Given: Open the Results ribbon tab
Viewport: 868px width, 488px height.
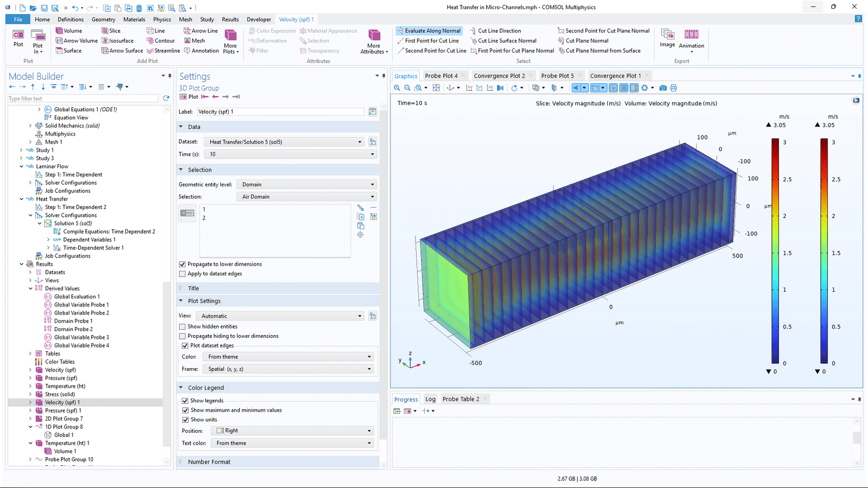Looking at the screenshot, I should click(x=230, y=20).
